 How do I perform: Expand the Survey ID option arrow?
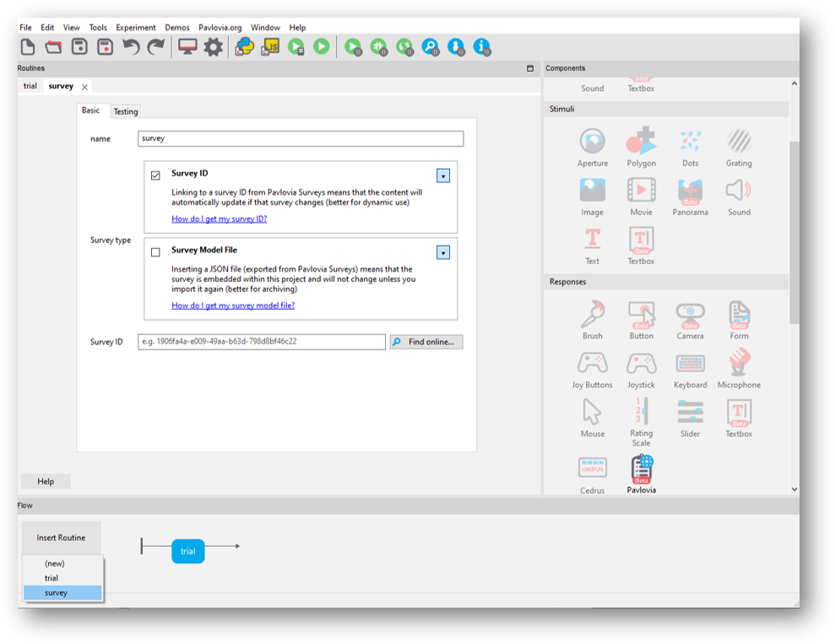(x=443, y=176)
